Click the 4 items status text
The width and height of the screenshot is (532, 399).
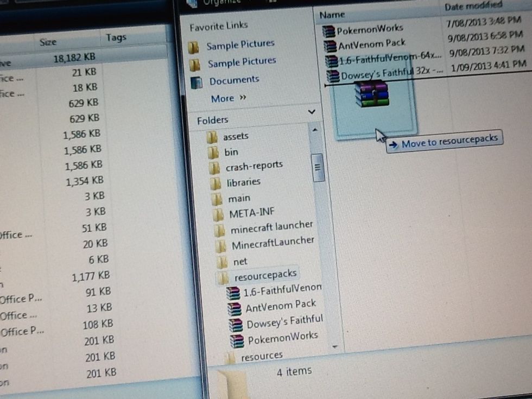click(294, 371)
